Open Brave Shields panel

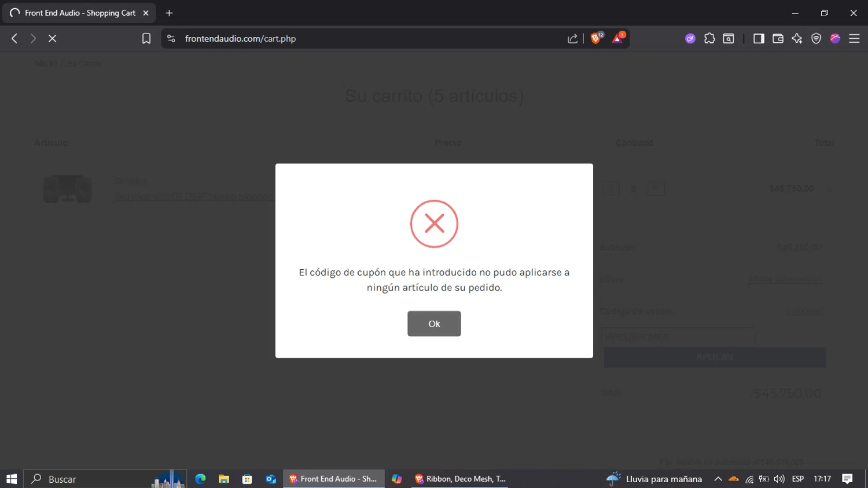tap(596, 38)
